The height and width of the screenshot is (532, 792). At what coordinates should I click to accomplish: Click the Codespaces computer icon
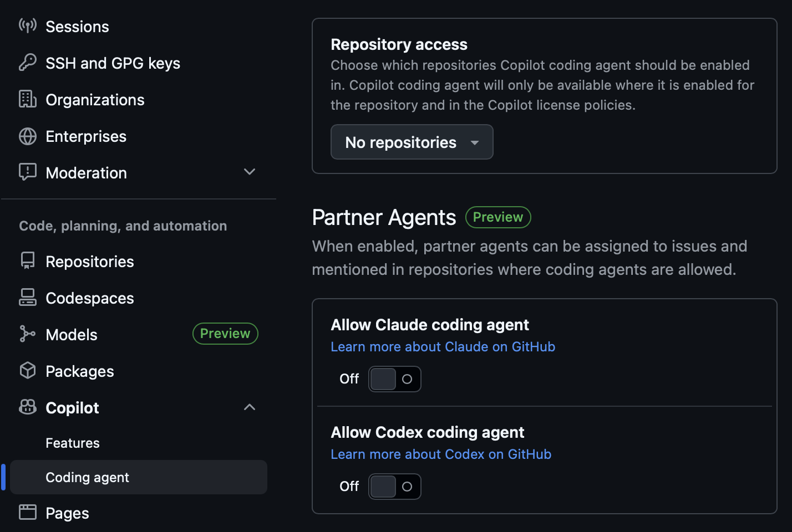tap(27, 298)
